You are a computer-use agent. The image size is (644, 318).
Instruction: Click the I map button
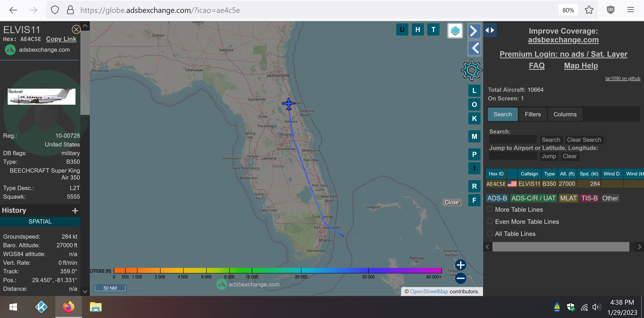(474, 168)
